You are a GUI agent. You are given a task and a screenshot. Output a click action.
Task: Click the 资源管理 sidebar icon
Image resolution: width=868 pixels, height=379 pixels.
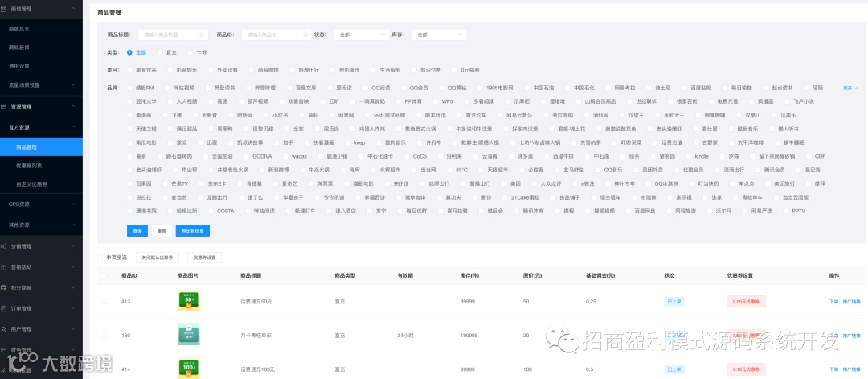4,106
